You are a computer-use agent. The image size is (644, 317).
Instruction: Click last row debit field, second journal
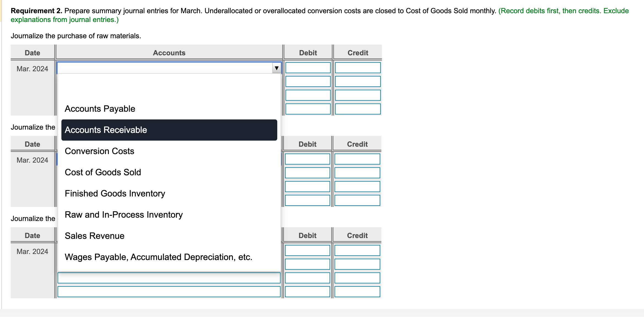[307, 200]
